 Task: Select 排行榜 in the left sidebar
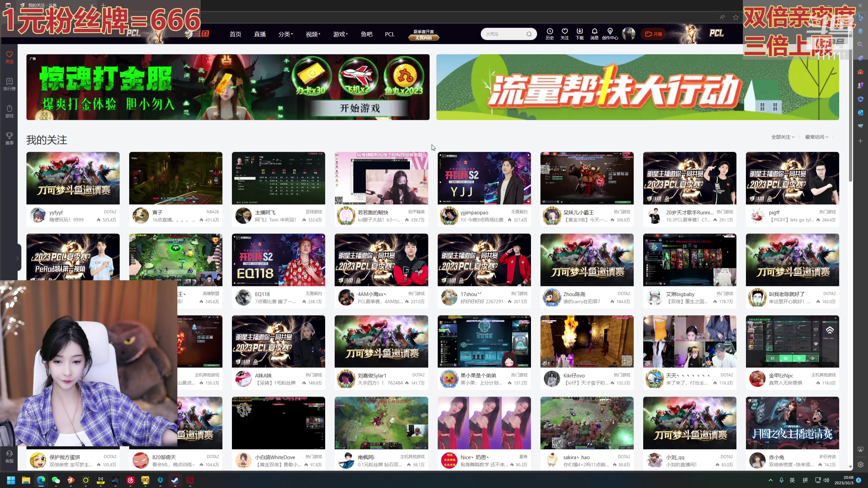[x=9, y=84]
